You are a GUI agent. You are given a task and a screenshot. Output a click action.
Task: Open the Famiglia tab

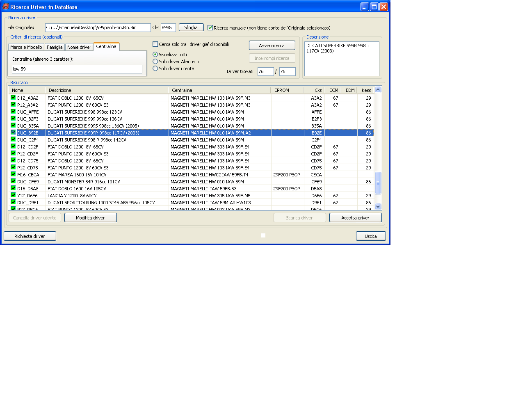click(x=55, y=47)
